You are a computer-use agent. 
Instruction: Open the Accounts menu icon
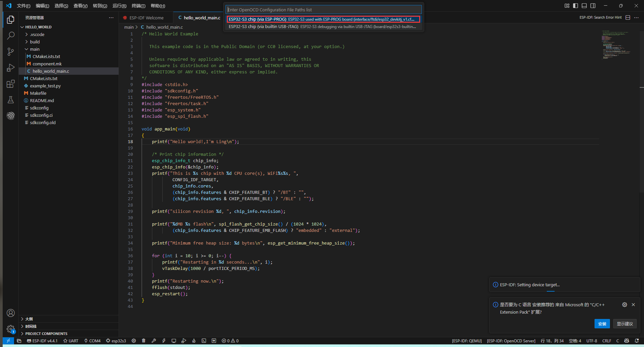coord(11,313)
